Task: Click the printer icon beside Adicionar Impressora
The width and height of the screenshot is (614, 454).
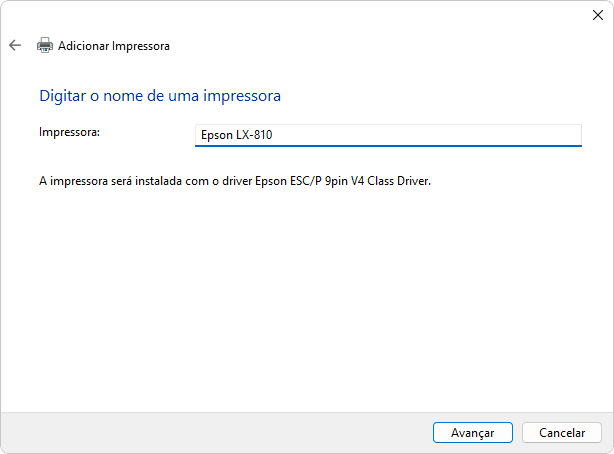Action: pyautogui.click(x=45, y=45)
